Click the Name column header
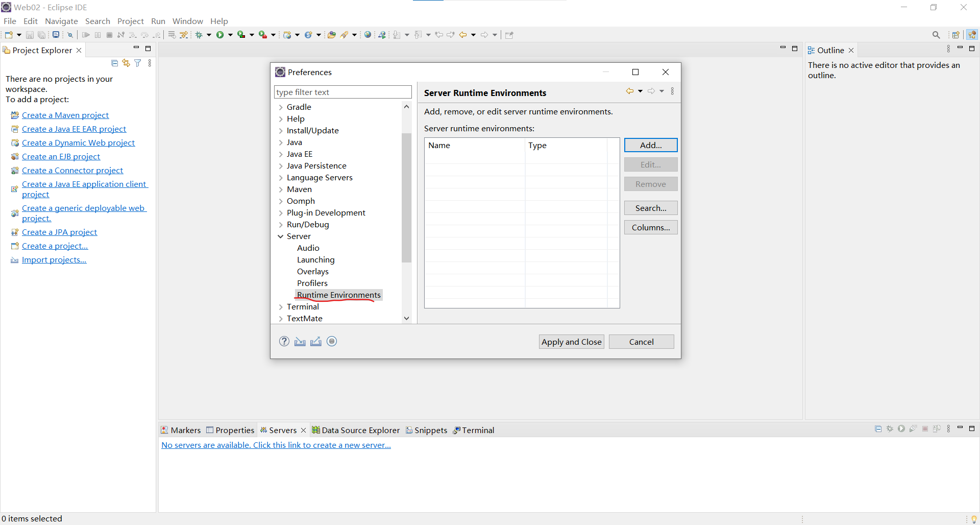 click(x=474, y=145)
